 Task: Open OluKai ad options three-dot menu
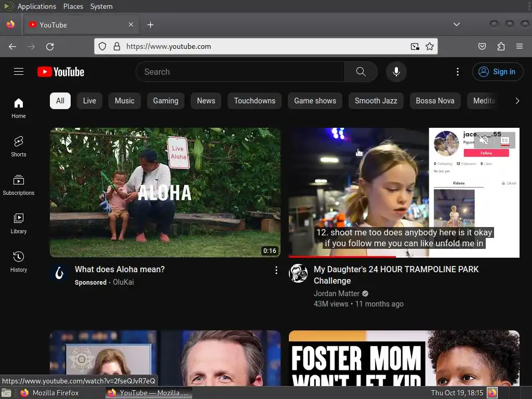coord(276,270)
